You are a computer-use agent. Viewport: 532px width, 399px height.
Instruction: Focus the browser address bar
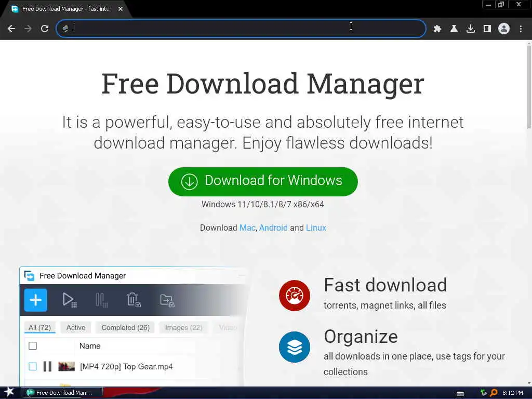tap(241, 29)
